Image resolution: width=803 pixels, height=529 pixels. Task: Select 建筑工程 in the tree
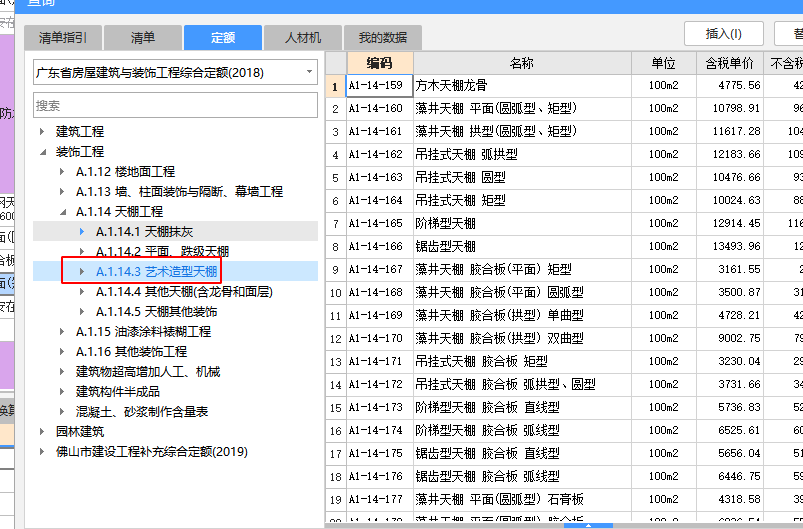(x=80, y=132)
